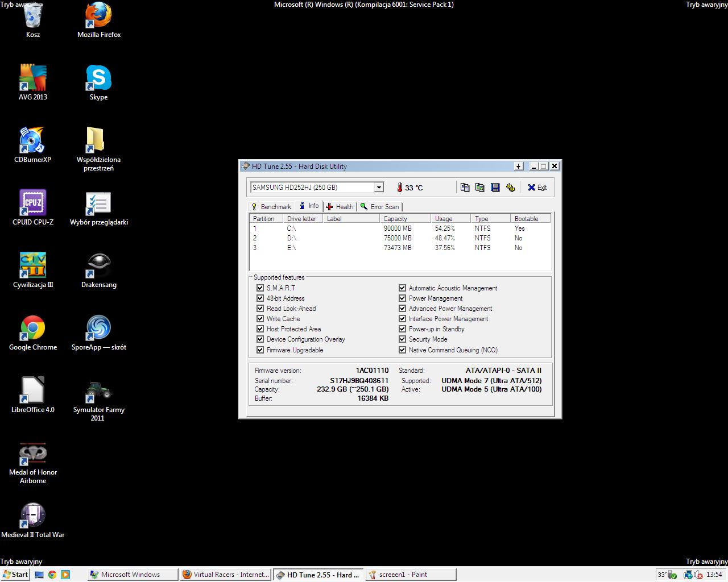728x582 pixels.
Task: Toggle the Power-up in Standby checkbox
Action: click(403, 329)
